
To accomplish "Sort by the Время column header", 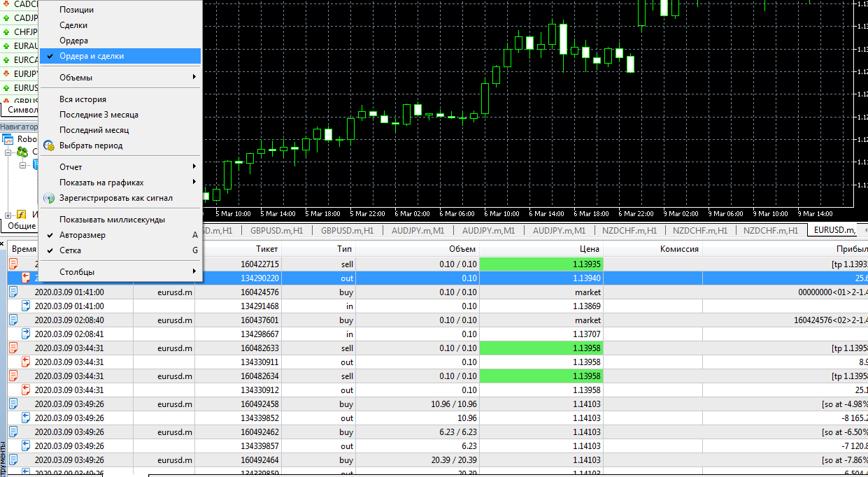I will [x=24, y=249].
